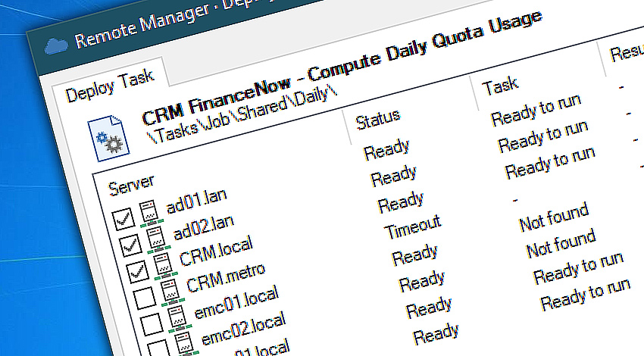Select the Compute Daily Quota Usage title
The image size is (644, 356).
(x=425, y=45)
